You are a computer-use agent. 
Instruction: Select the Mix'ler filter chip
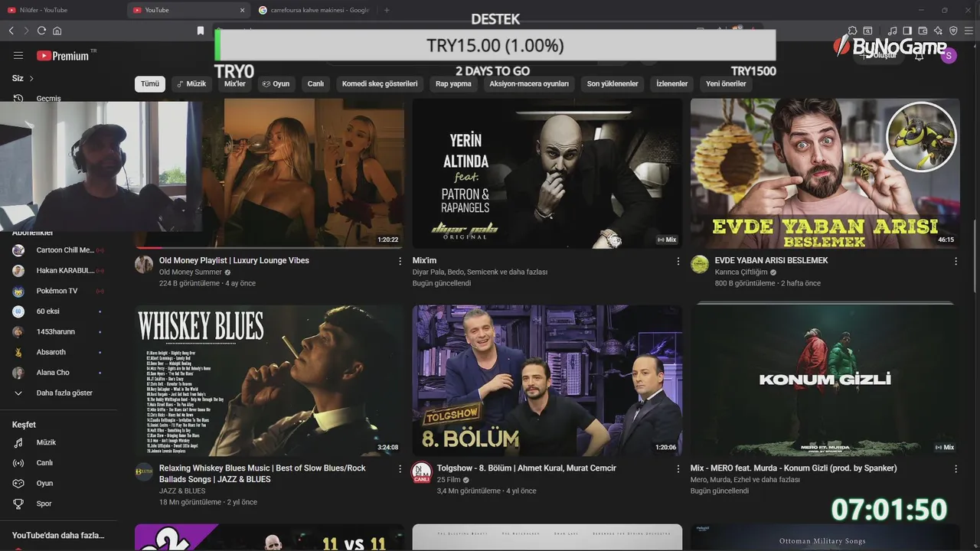pos(235,83)
